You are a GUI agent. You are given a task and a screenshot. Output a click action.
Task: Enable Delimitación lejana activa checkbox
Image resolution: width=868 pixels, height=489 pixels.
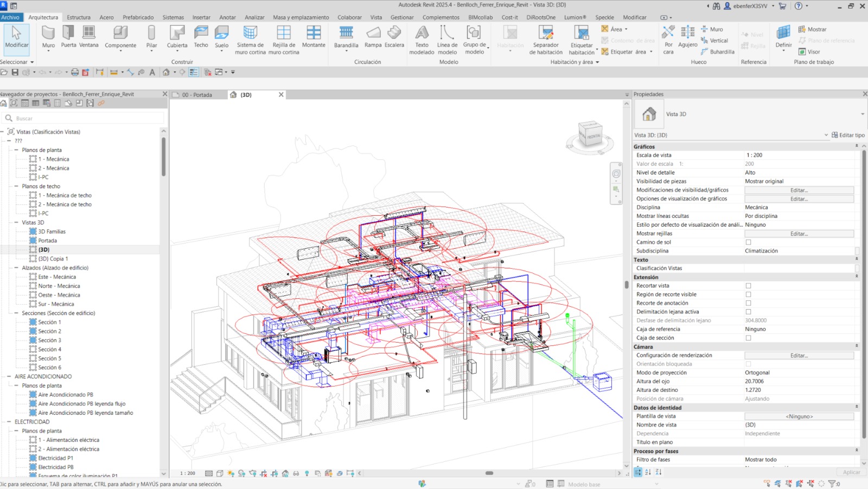(x=748, y=312)
